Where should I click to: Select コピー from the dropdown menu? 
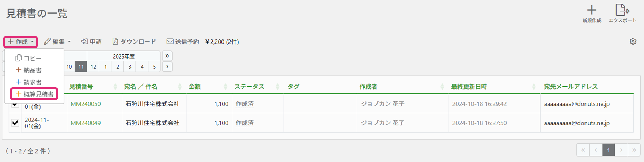click(x=29, y=58)
